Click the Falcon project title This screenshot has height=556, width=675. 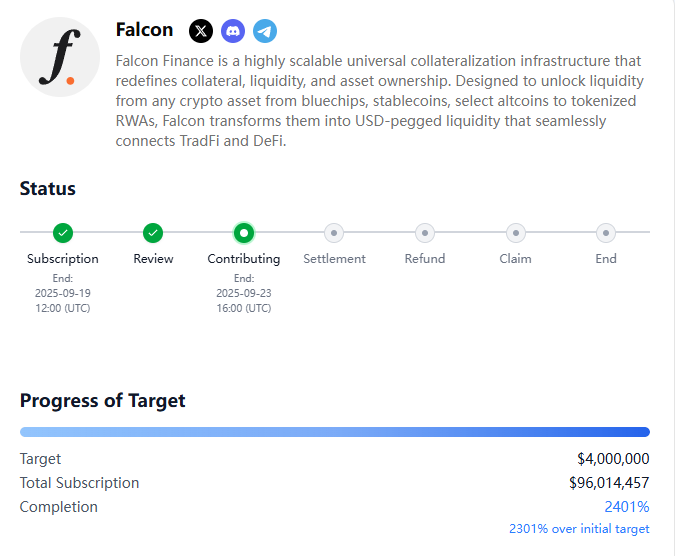point(144,30)
